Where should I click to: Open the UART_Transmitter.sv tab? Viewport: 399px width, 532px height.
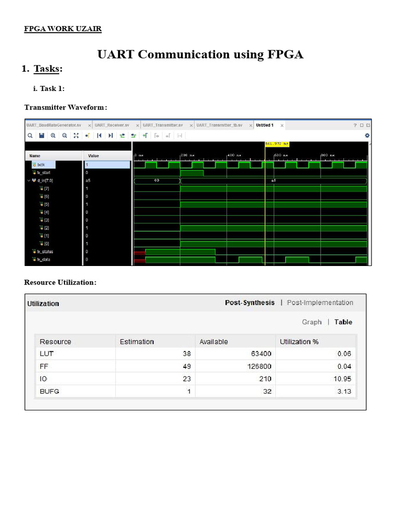tap(163, 125)
